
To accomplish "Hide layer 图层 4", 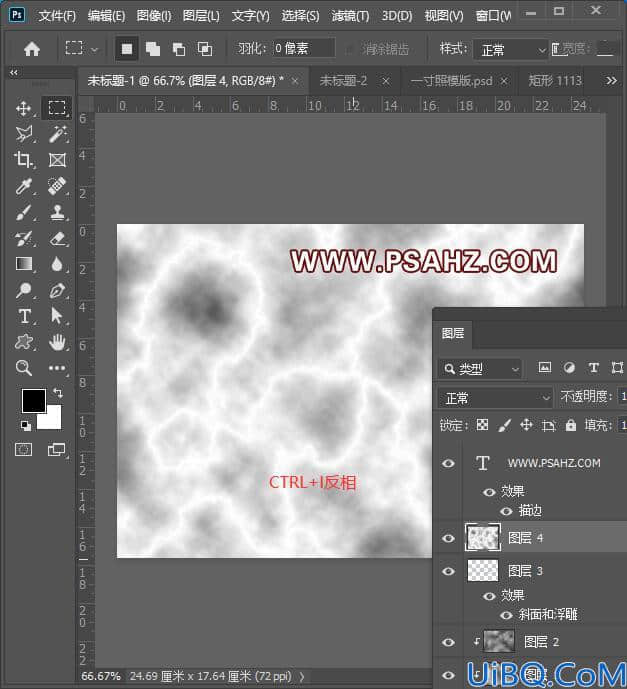I will 448,538.
